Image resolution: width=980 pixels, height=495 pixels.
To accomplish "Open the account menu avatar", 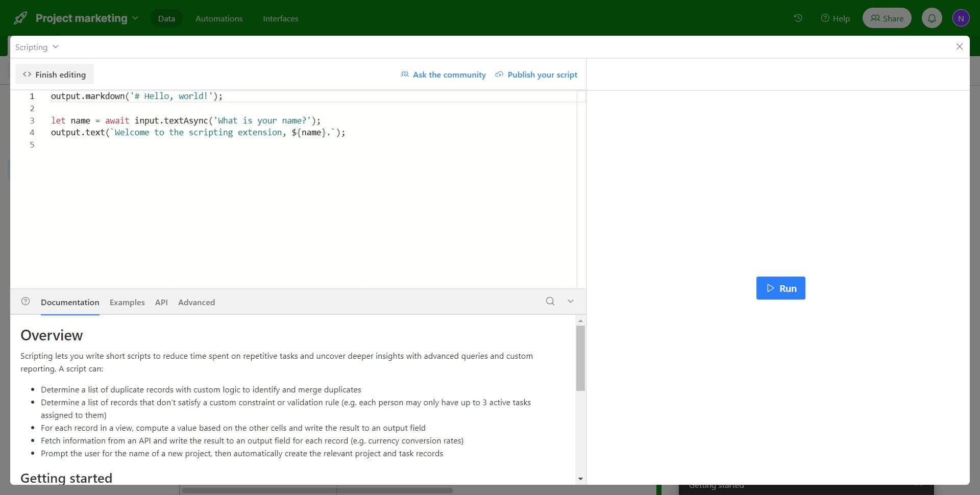I will pyautogui.click(x=961, y=17).
